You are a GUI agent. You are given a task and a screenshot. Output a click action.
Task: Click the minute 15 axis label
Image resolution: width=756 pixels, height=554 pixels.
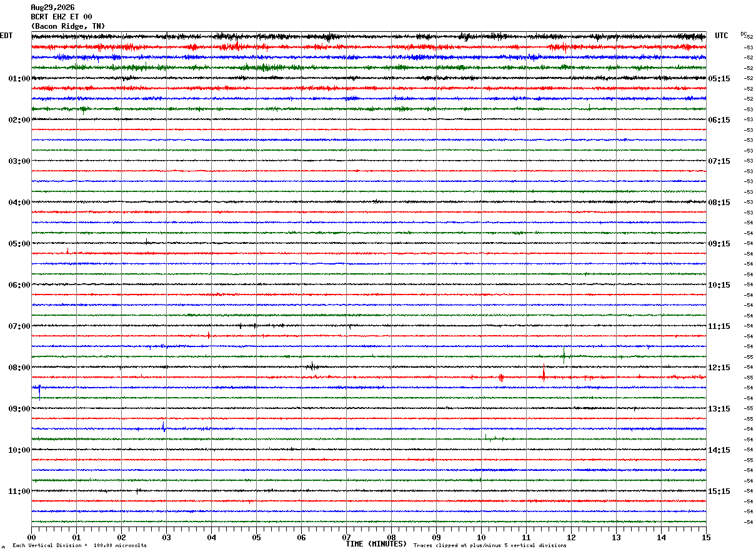(706, 537)
